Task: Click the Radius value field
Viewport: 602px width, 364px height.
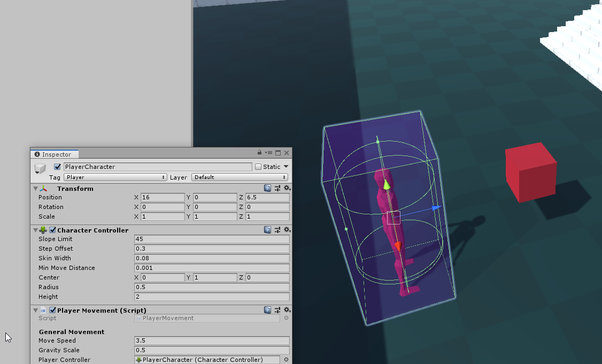Action: [212, 287]
